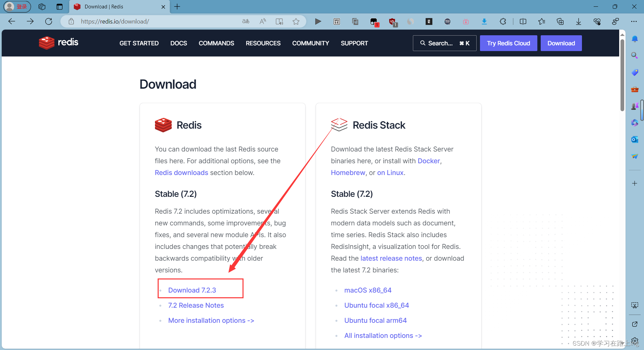This screenshot has height=350, width=644.
Task: Open sidebar shopping tag icon
Action: (635, 72)
